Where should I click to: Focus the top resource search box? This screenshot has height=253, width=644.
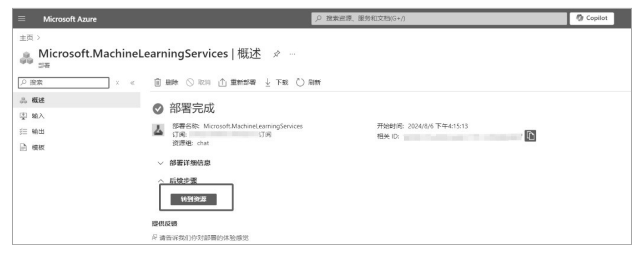coord(439,18)
